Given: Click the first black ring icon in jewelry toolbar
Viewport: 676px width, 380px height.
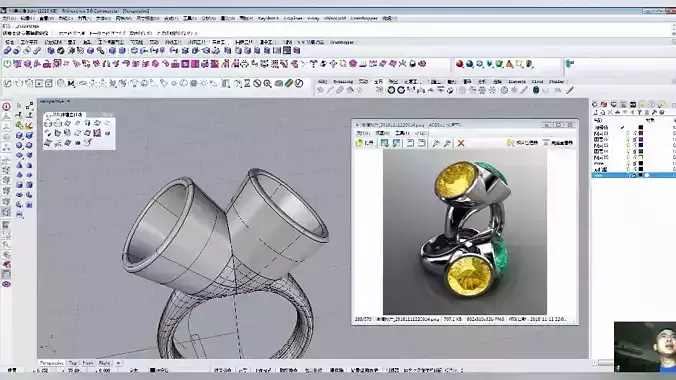Looking at the screenshot, I should [x=391, y=90].
